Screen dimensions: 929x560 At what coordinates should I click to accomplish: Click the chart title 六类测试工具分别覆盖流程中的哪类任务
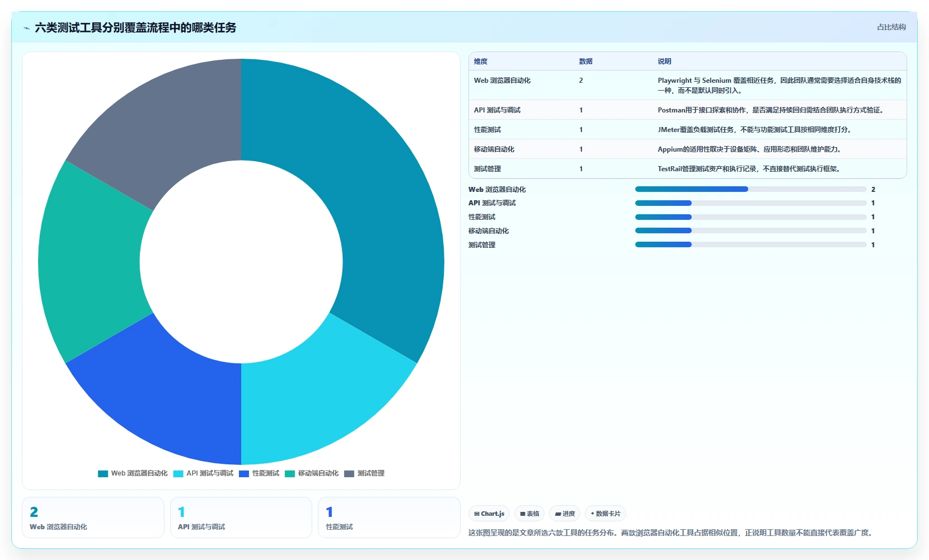(135, 27)
